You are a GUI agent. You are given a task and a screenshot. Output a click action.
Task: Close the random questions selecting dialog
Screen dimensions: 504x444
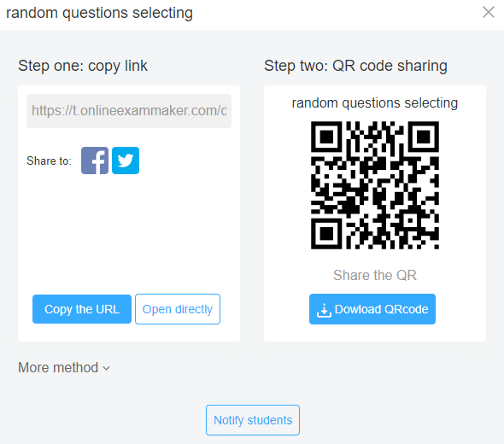(x=489, y=12)
